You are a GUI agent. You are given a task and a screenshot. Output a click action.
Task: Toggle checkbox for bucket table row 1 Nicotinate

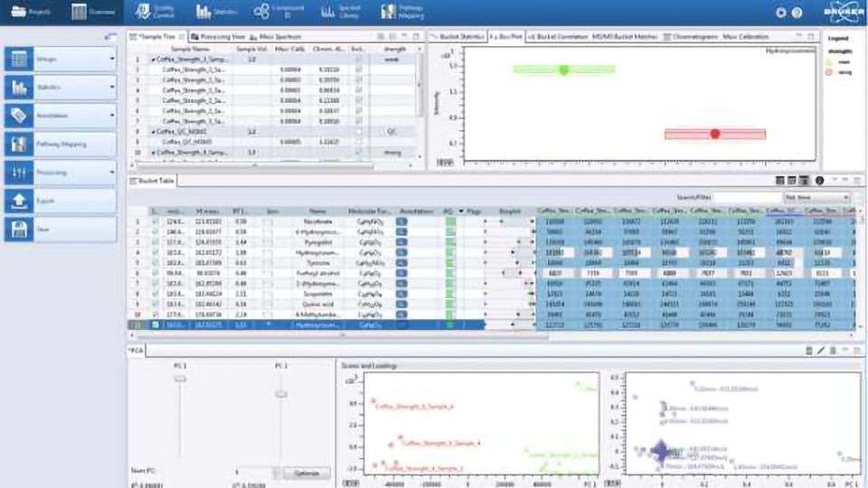click(155, 221)
